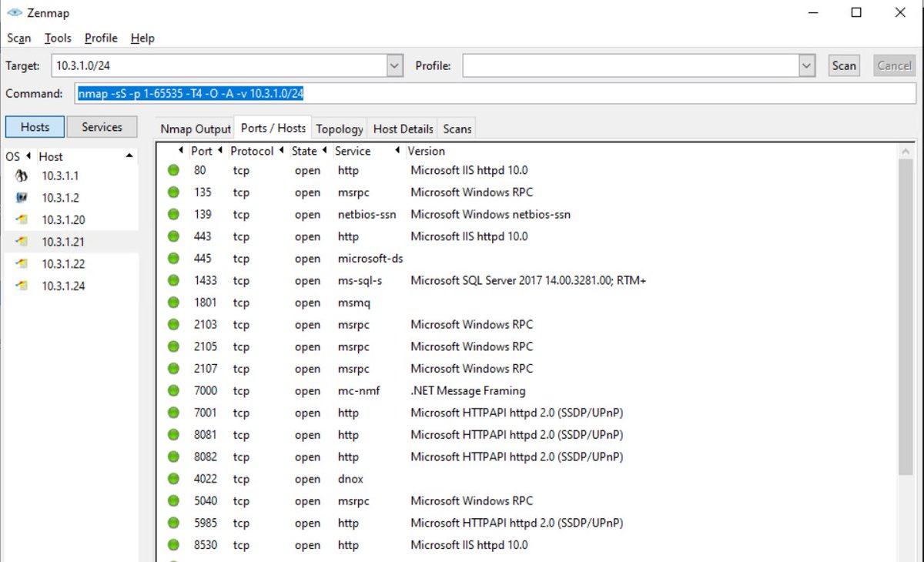924x562 pixels.
Task: Select the Windows icon beside 10.3.1.22
Action: [x=22, y=263]
